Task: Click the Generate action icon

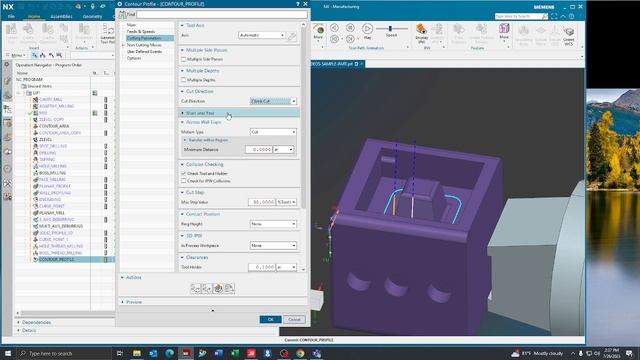Action: [196, 289]
